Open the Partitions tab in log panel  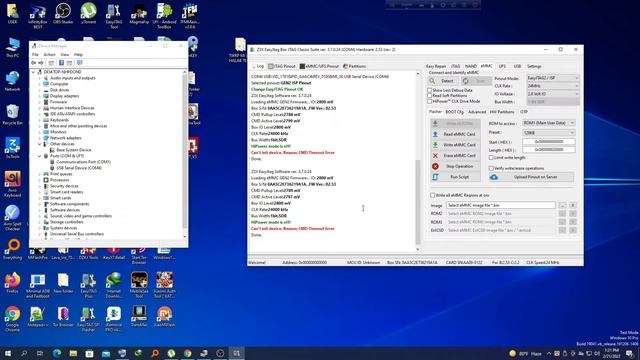click(x=354, y=66)
